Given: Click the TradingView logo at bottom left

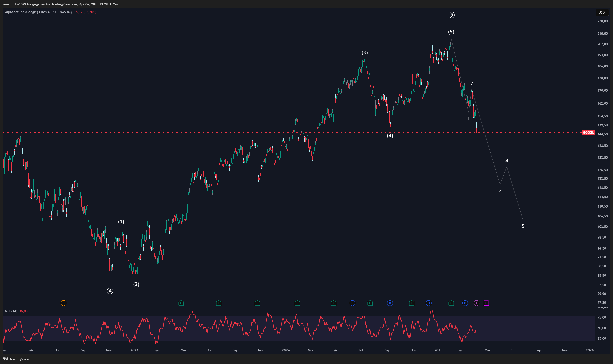Looking at the screenshot, I should tap(16, 359).
